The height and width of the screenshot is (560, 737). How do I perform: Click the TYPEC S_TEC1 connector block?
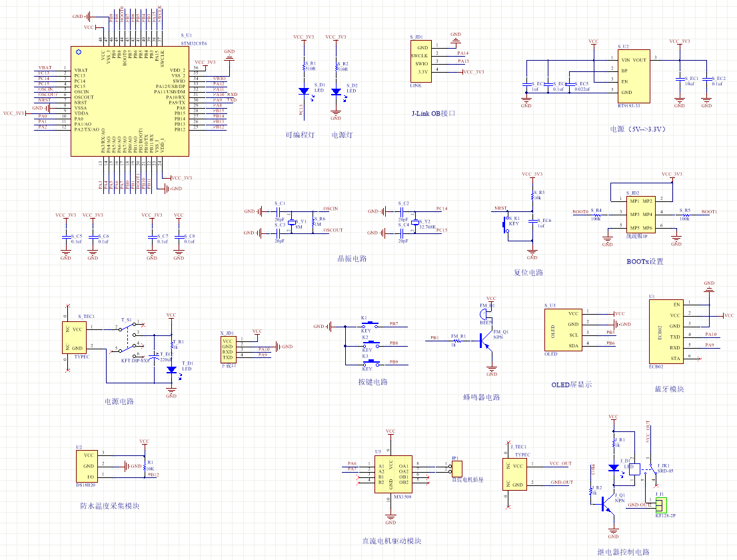[x=75, y=337]
